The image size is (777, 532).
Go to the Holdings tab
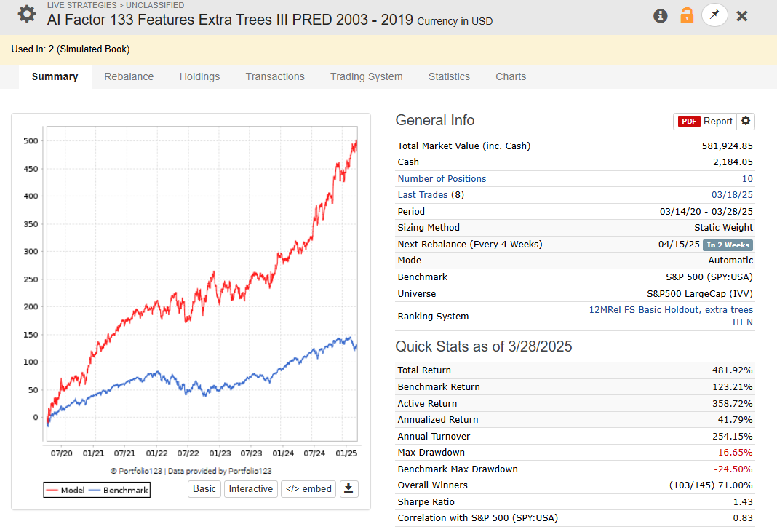[199, 76]
